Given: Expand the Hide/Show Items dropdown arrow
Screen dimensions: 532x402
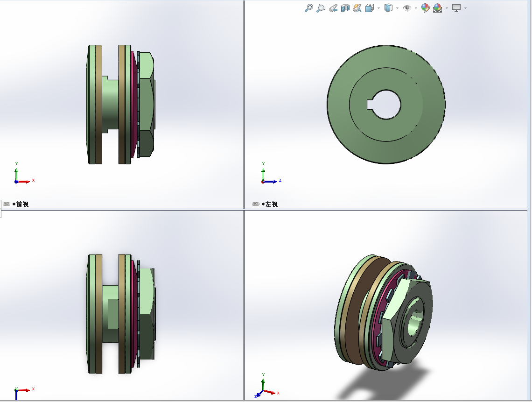Looking at the screenshot, I should click(416, 8).
